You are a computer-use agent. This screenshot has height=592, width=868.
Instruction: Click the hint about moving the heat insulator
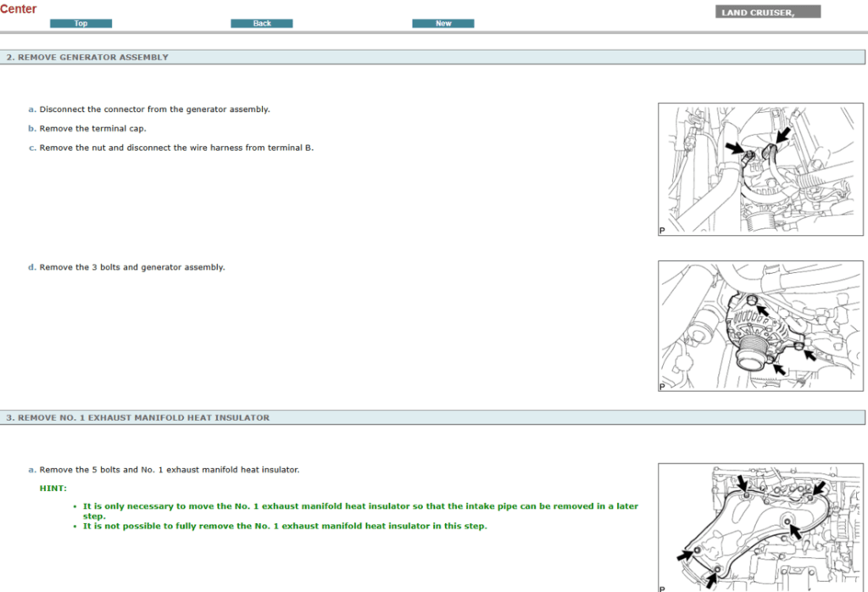360,506
